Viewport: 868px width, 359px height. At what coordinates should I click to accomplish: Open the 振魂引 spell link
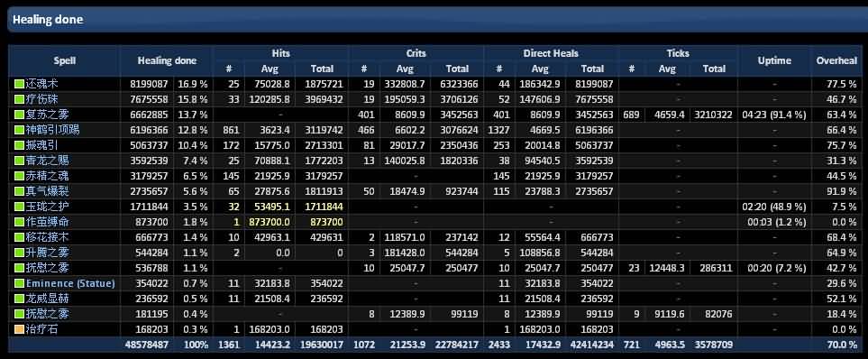(41, 145)
